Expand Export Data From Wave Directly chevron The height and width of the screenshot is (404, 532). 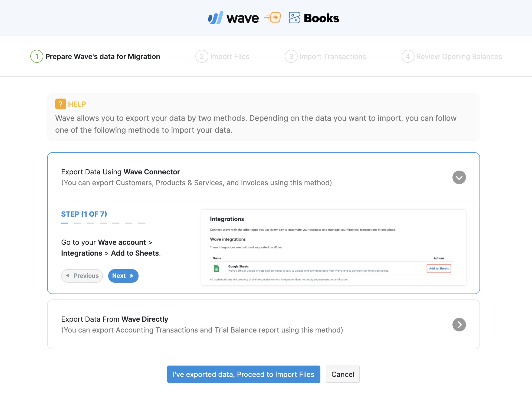pos(459,325)
